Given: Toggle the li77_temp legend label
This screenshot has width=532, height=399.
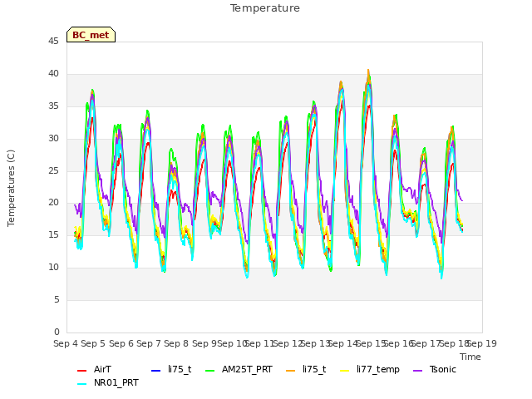Looking at the screenshot, I should [378, 369].
